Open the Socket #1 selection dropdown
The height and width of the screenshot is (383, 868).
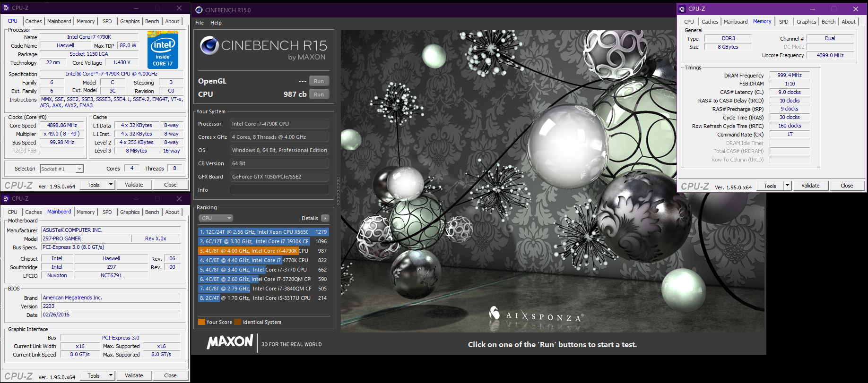coord(79,169)
